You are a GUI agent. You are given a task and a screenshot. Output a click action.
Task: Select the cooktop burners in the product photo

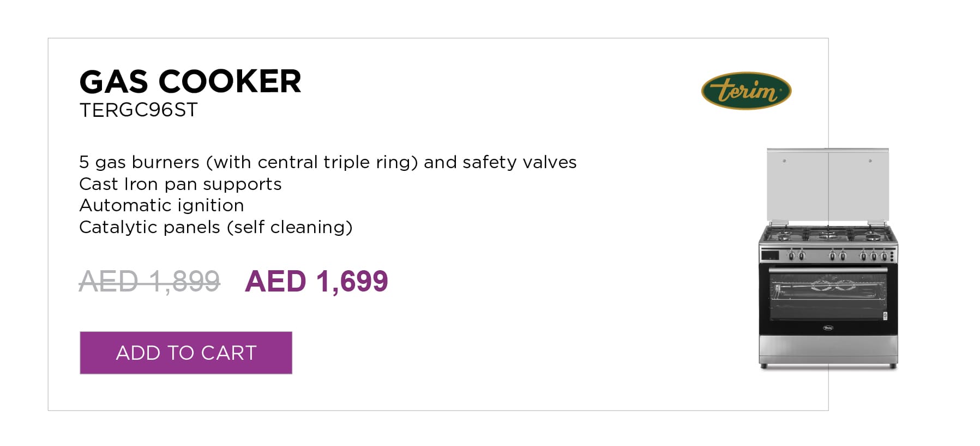click(828, 235)
